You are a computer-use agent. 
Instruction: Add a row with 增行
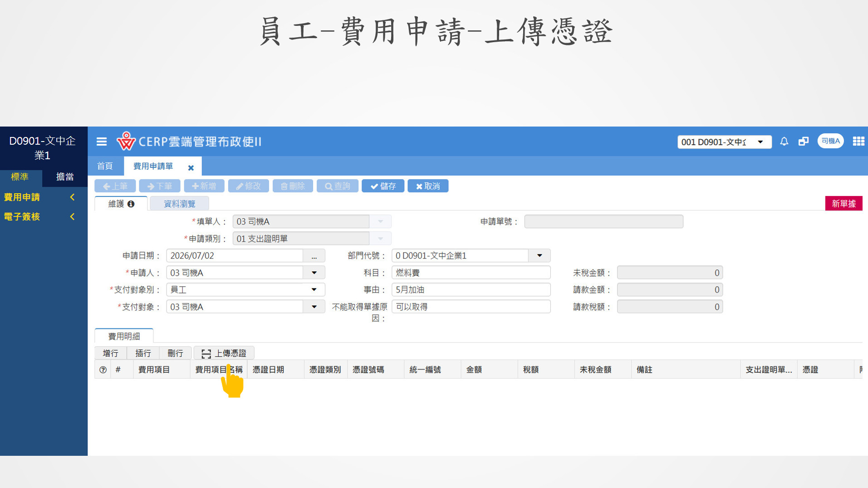(x=111, y=353)
